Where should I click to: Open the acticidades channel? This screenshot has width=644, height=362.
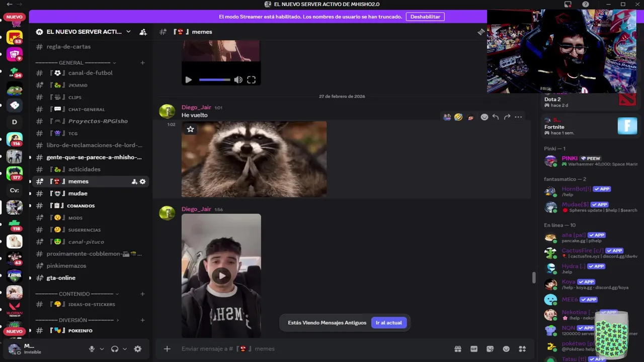tap(90, 169)
